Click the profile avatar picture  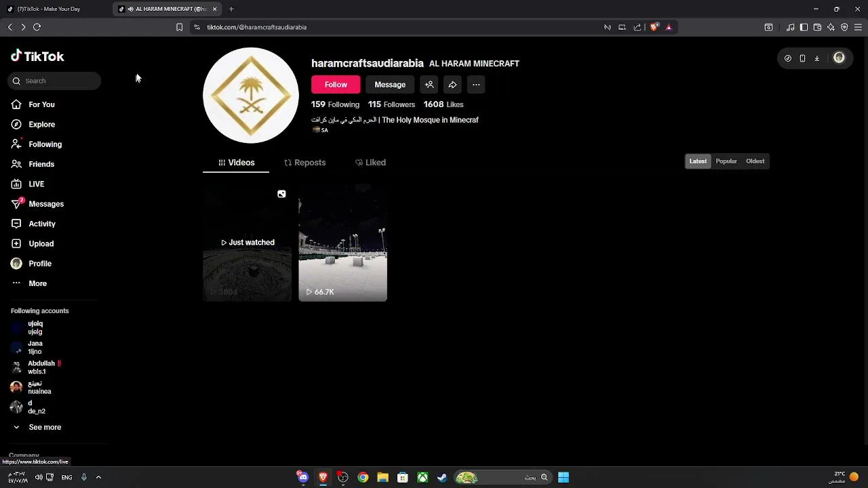(x=251, y=96)
